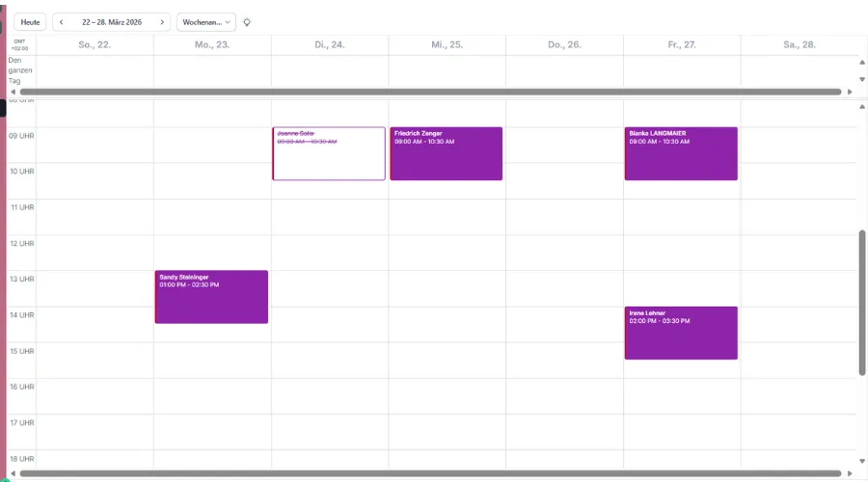
Task: Select the So., 22. day header
Action: click(x=95, y=44)
